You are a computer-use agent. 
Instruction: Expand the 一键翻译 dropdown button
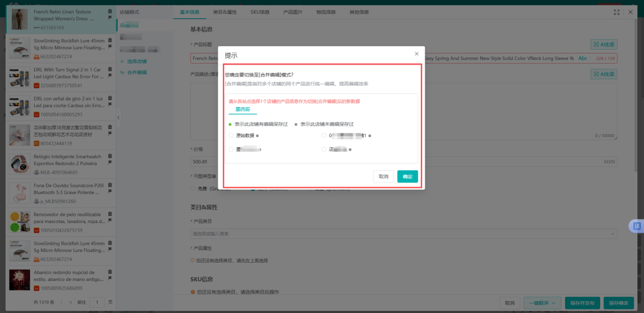[542, 303]
